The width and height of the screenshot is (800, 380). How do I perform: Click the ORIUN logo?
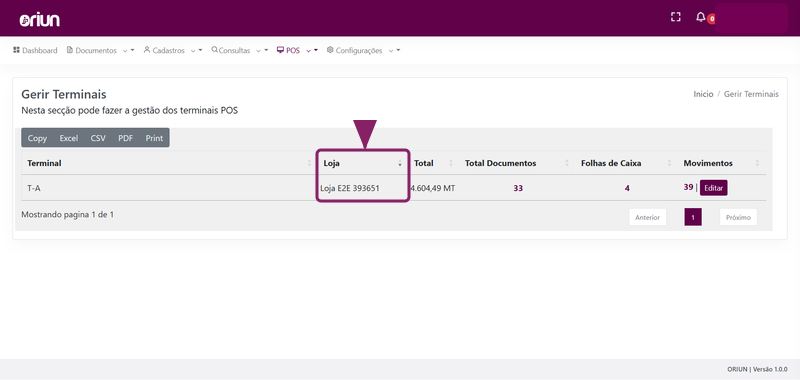pyautogui.click(x=40, y=19)
